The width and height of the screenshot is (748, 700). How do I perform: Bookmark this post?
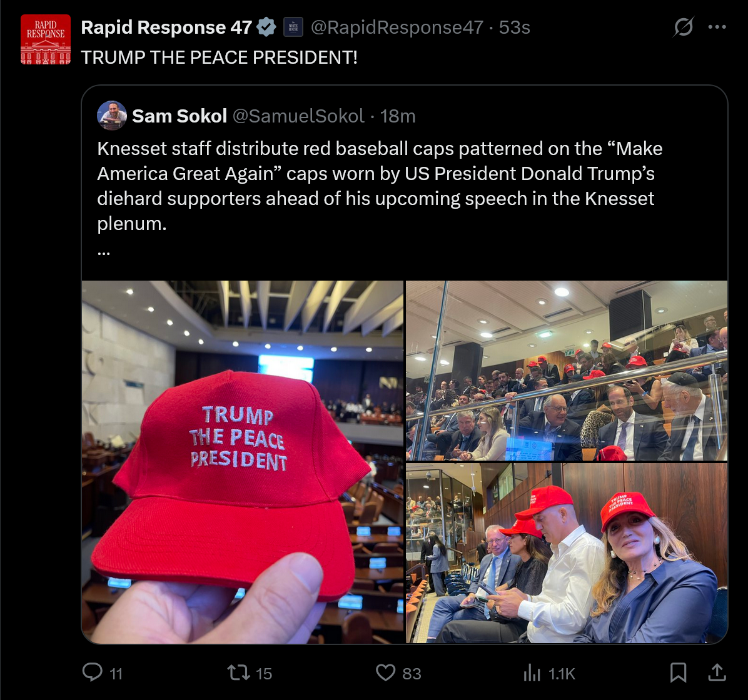point(678,673)
